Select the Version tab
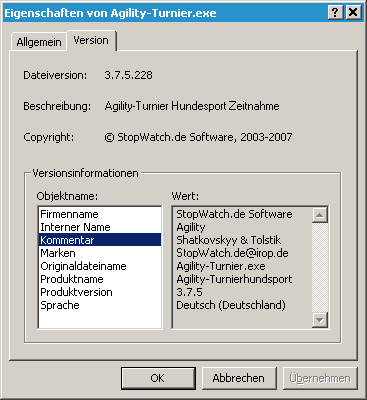The image size is (367, 400). (91, 40)
